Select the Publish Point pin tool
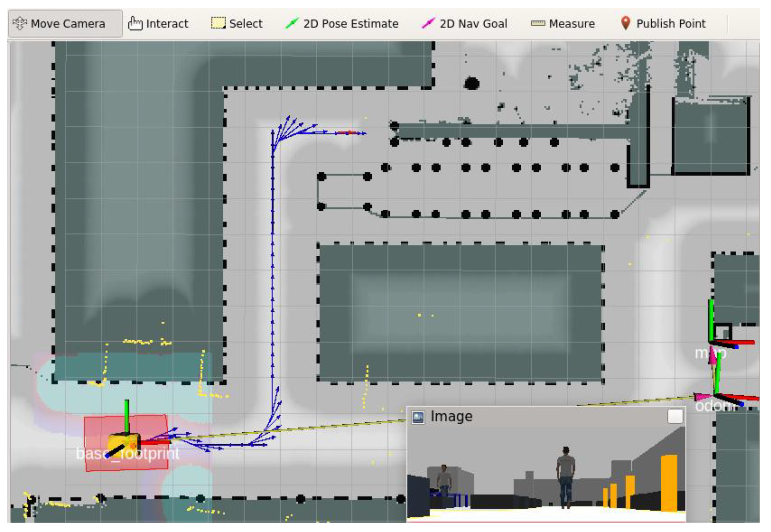Screen dimensions: 771x532 pyautogui.click(x=663, y=24)
